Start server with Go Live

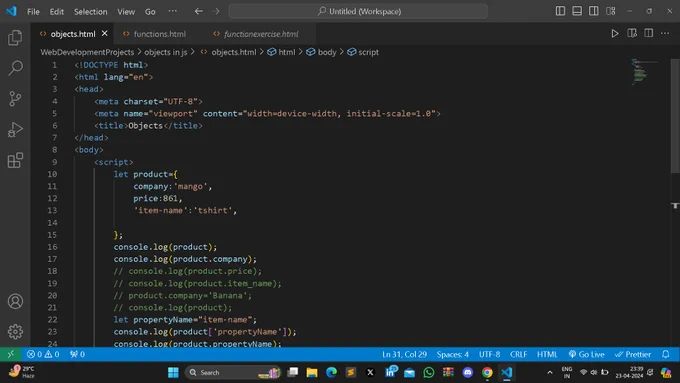[x=586, y=354]
